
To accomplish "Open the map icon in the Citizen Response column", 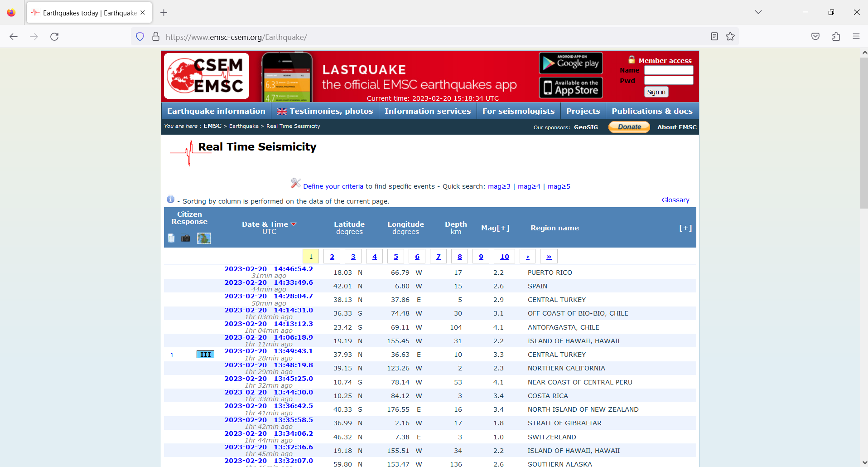I will tap(204, 238).
